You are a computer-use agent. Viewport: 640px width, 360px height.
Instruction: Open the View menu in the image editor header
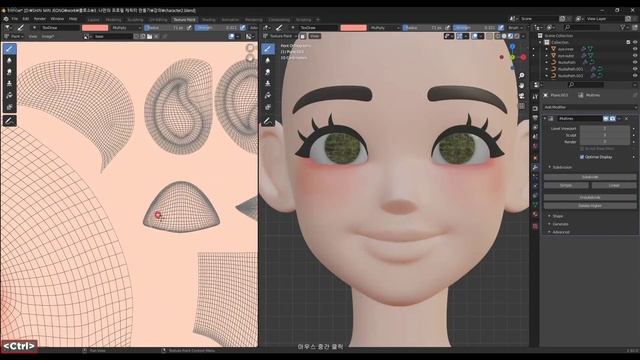[33, 36]
